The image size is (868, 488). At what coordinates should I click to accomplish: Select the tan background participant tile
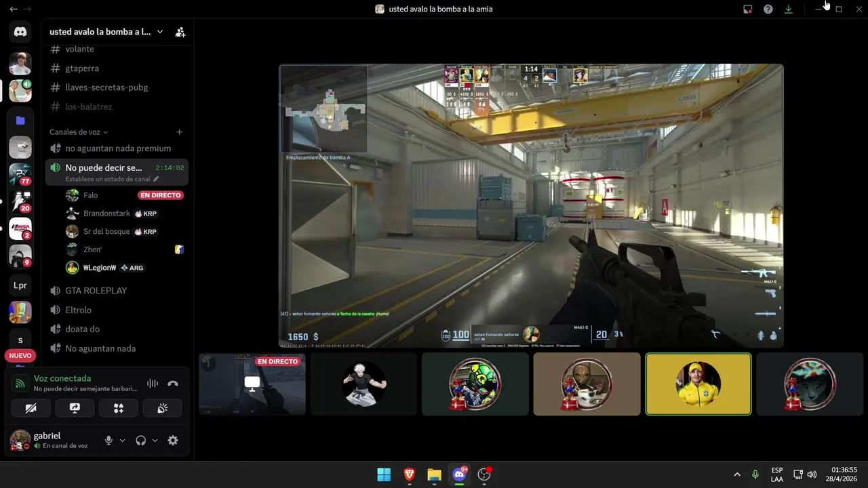pos(587,384)
